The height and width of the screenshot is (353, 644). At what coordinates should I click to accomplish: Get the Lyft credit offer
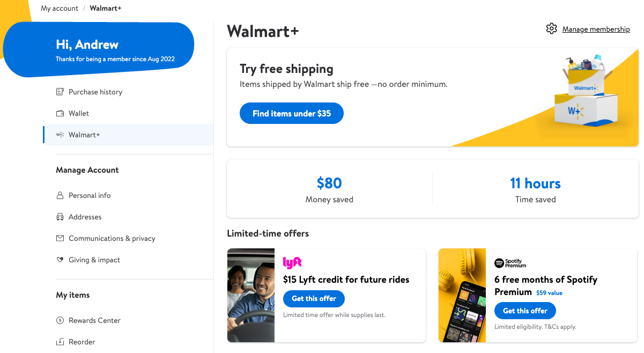pos(314,299)
